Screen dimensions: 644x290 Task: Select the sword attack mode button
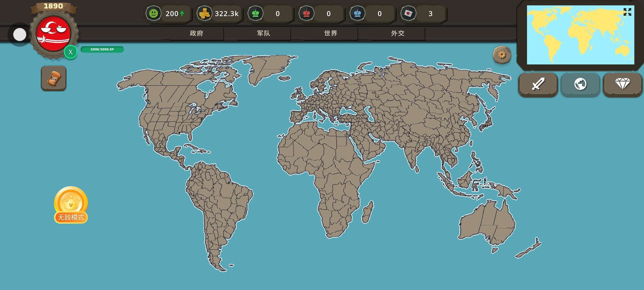tap(538, 84)
